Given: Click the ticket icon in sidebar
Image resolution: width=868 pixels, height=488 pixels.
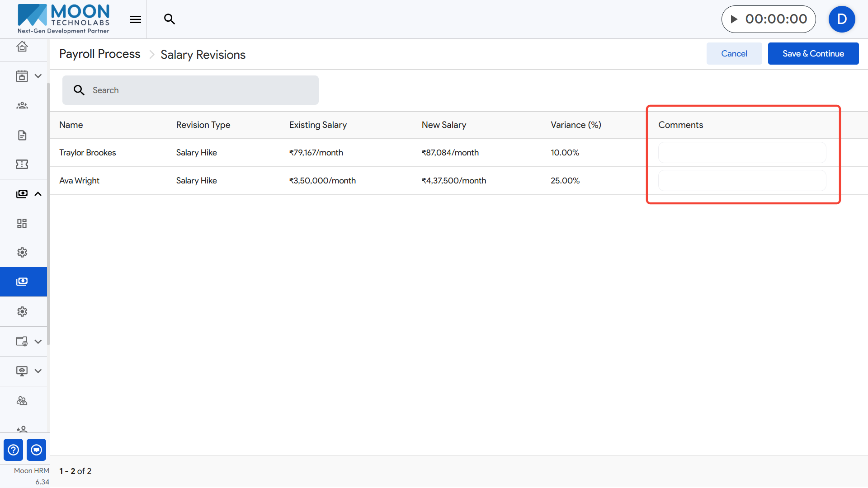Looking at the screenshot, I should coord(22,164).
